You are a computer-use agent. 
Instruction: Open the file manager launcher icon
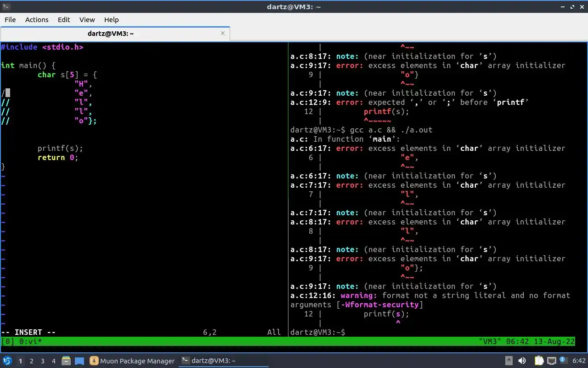pos(66,361)
